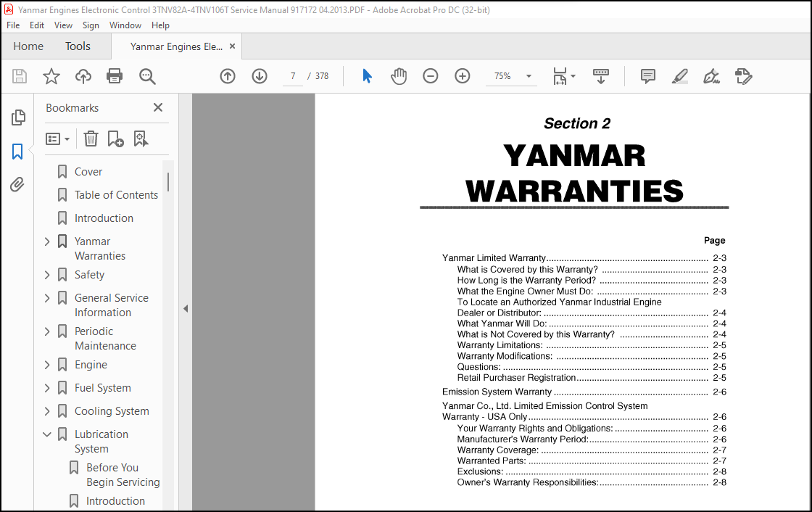Image resolution: width=812 pixels, height=512 pixels.
Task: Select the Yanmar Engines document tab
Action: point(176,46)
